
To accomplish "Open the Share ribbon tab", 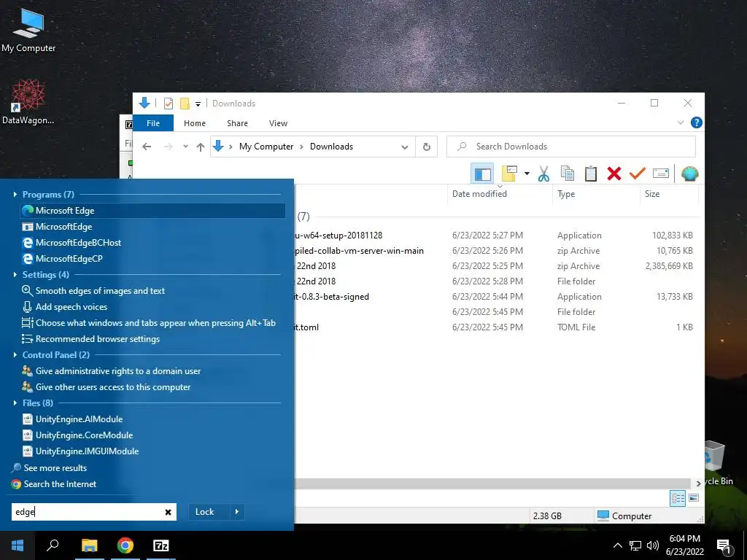I will (x=237, y=122).
